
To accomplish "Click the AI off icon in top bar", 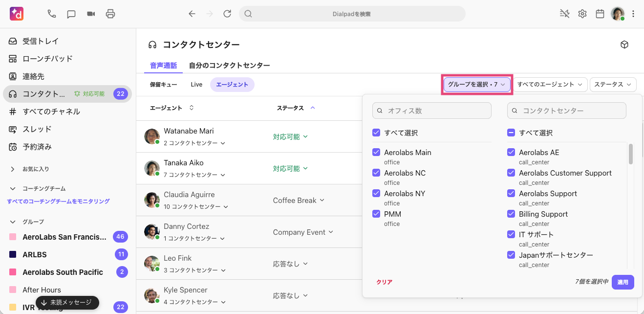I will pyautogui.click(x=564, y=14).
